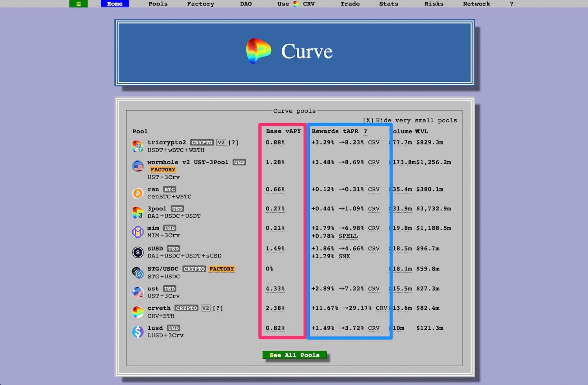The image size is (588, 385).
Task: Click the $3,732.9m TVL value
Action: (434, 208)
